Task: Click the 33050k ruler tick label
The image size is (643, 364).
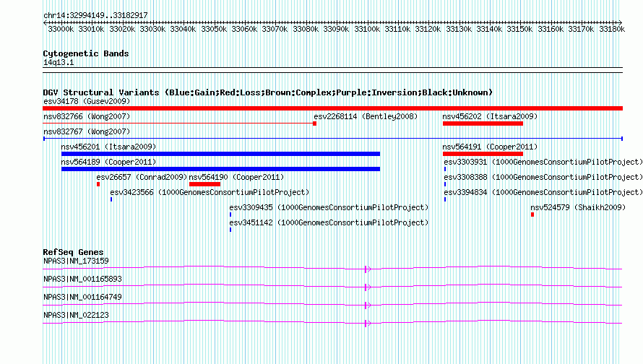Action: pos(214,29)
